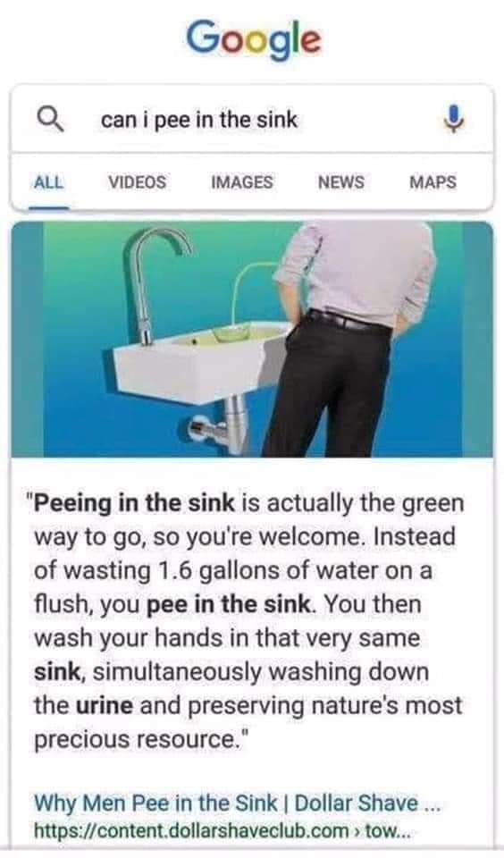Switch to the Images tab
The width and height of the screenshot is (504, 858).
point(242,181)
